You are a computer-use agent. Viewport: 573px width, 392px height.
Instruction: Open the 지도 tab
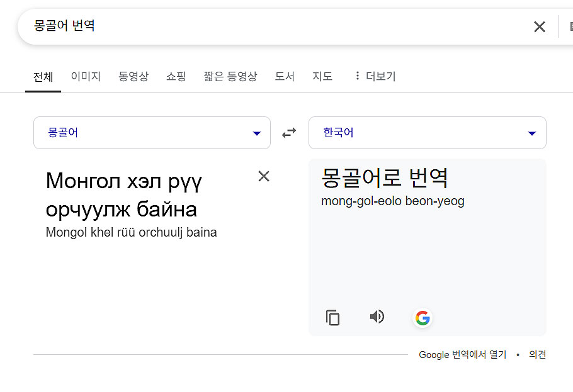pos(322,76)
